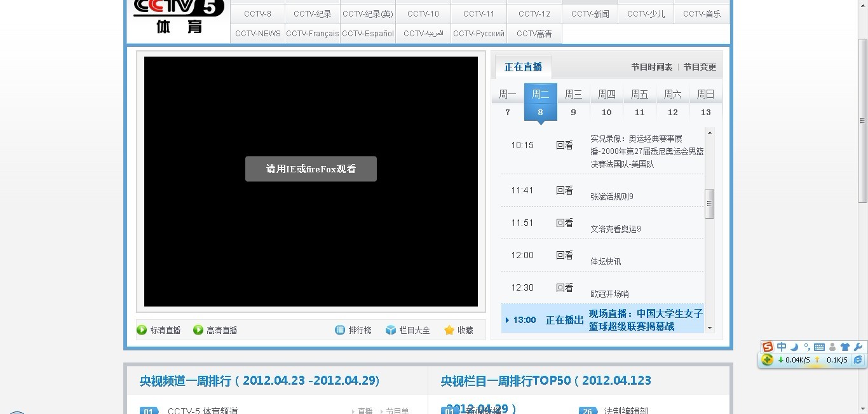
Task: Switch to the CCTV-少儿 channel
Action: click(646, 14)
